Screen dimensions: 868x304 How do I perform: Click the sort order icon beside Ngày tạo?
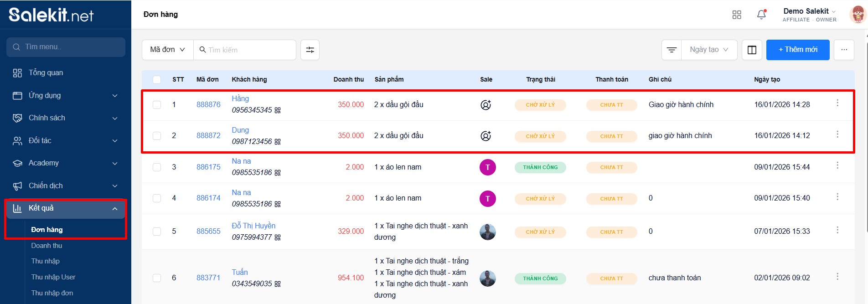click(x=672, y=50)
